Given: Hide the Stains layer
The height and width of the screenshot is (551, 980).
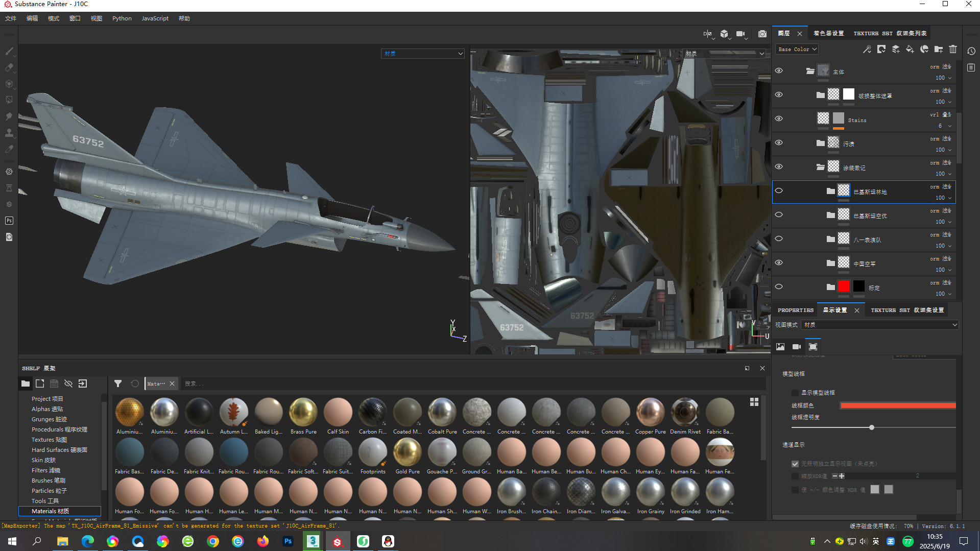Looking at the screenshot, I should point(779,119).
